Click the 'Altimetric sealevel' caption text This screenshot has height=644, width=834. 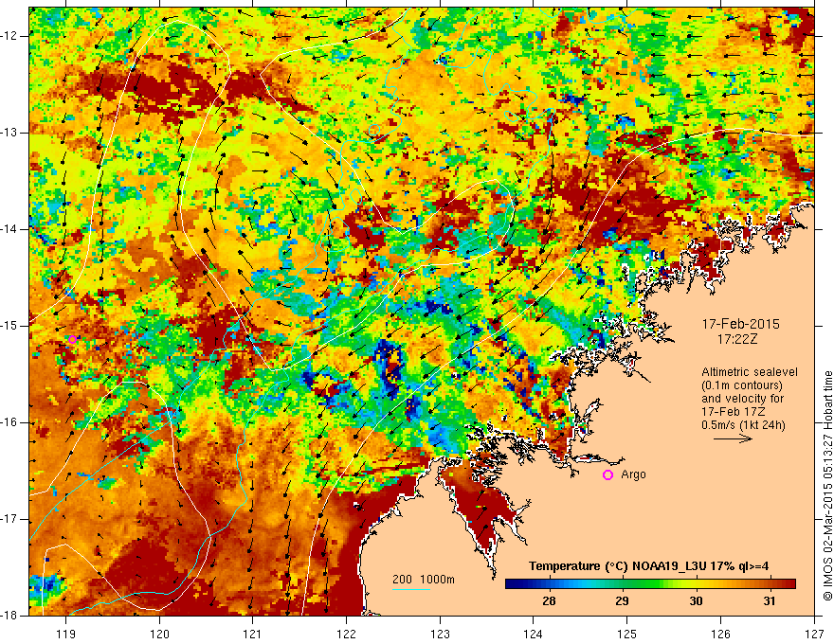(750, 372)
